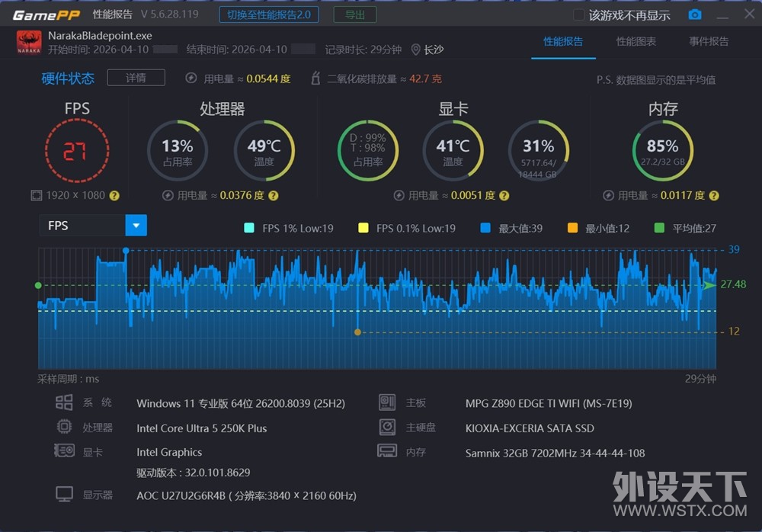Click the cyan FPS 1% Low swatch
Image resolution: width=762 pixels, height=532 pixels.
pyautogui.click(x=249, y=228)
